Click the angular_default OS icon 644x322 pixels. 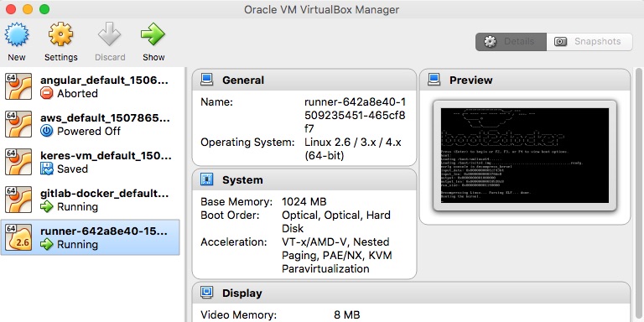point(18,86)
